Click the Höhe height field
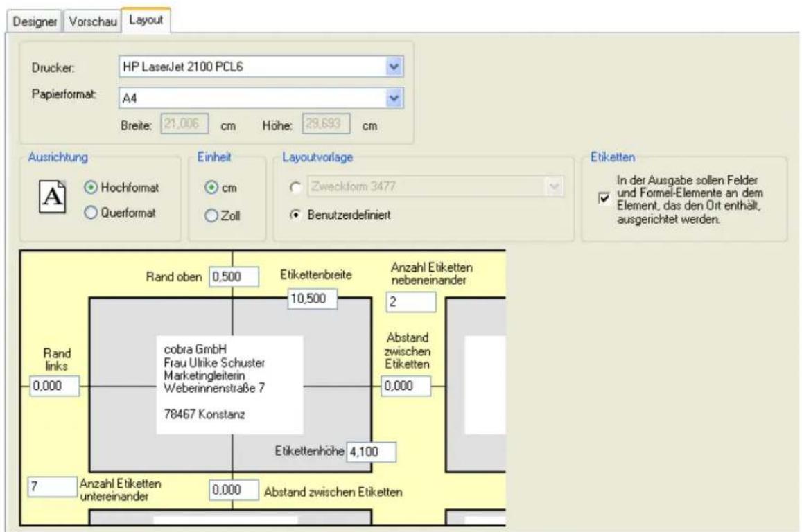The height and width of the screenshot is (532, 802). coord(326,124)
